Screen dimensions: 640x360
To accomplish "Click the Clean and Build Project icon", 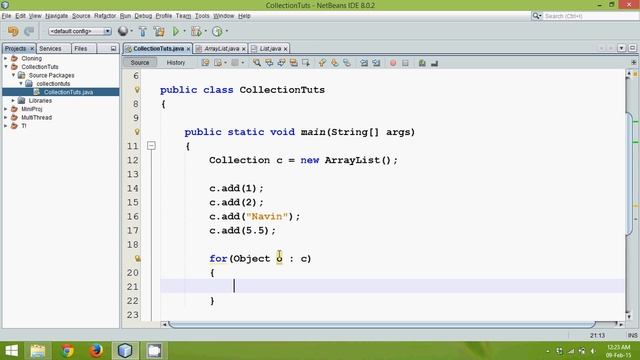I will 159,31.
